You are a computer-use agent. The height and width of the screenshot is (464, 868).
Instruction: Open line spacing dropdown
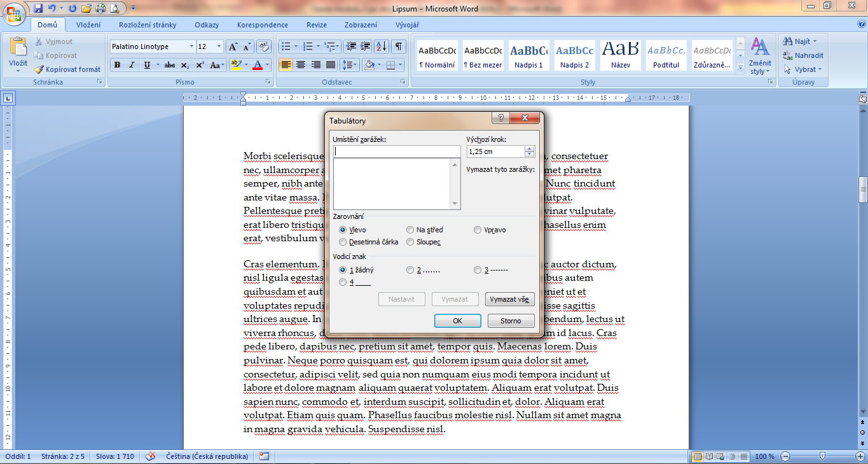[350, 65]
